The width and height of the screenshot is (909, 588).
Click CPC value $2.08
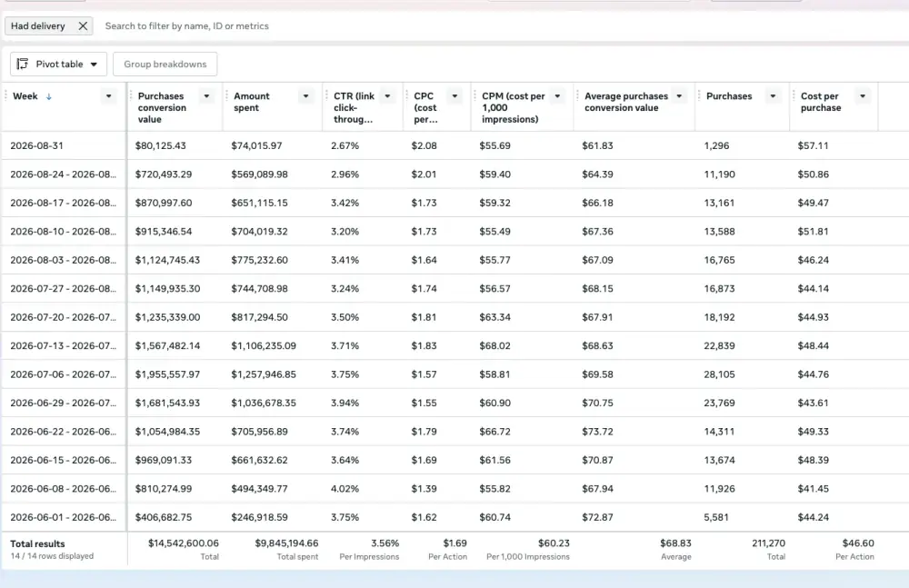(x=424, y=145)
